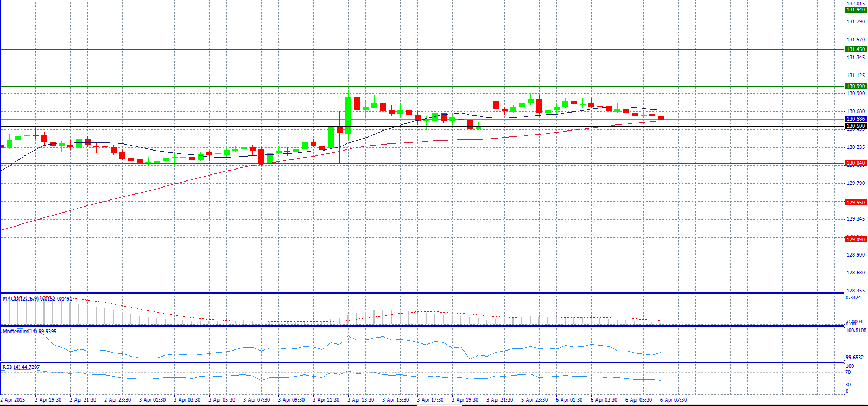868x406 pixels.
Task: Click the 3 Apr 13:30 time label
Action: tap(361, 400)
